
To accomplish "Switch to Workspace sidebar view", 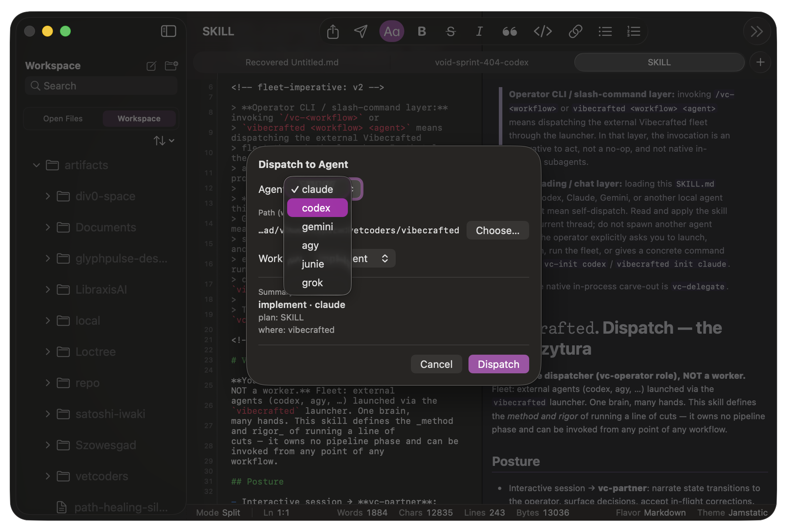I will pos(139,119).
